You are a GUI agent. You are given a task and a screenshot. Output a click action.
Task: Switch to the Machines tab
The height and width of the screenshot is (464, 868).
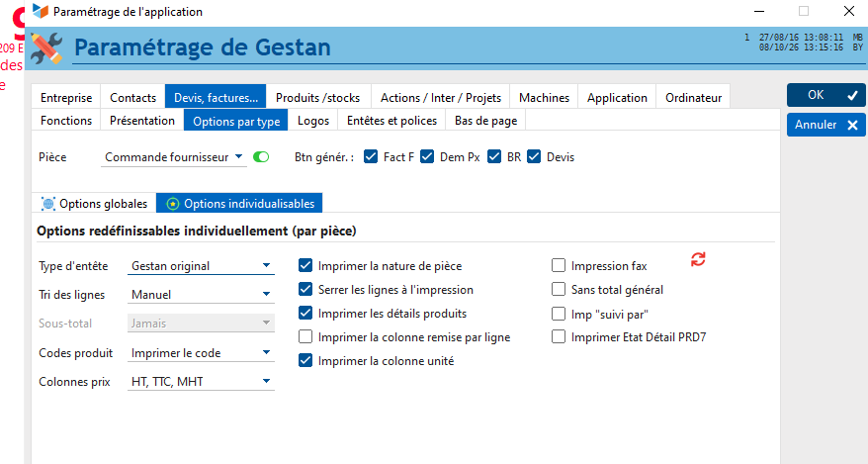point(544,98)
